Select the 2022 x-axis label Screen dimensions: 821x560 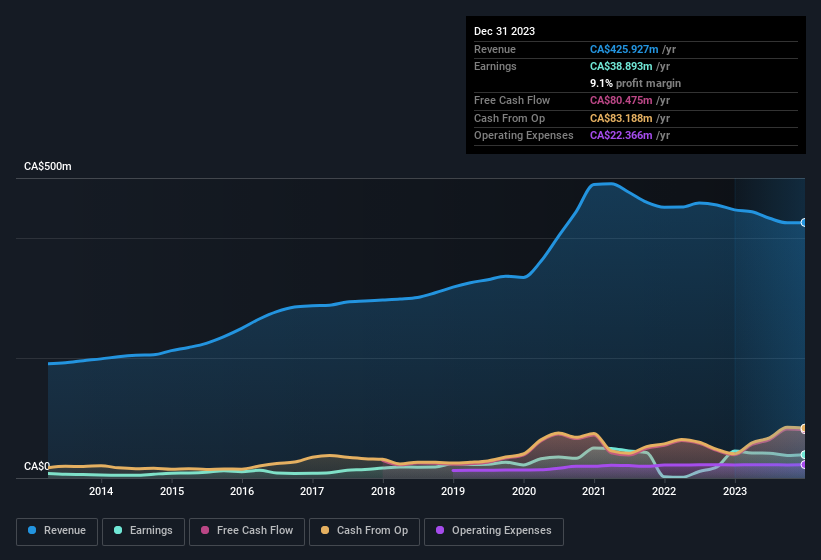pyautogui.click(x=664, y=491)
